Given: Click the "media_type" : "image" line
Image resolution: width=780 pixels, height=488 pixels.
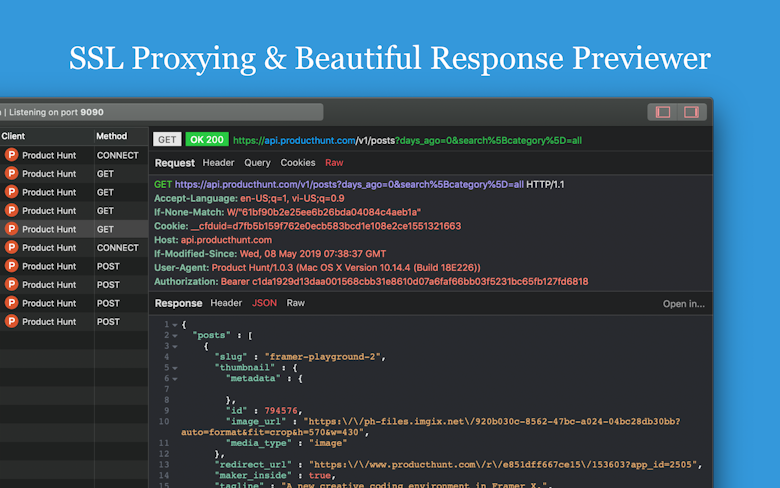Looking at the screenshot, I should pos(287,443).
